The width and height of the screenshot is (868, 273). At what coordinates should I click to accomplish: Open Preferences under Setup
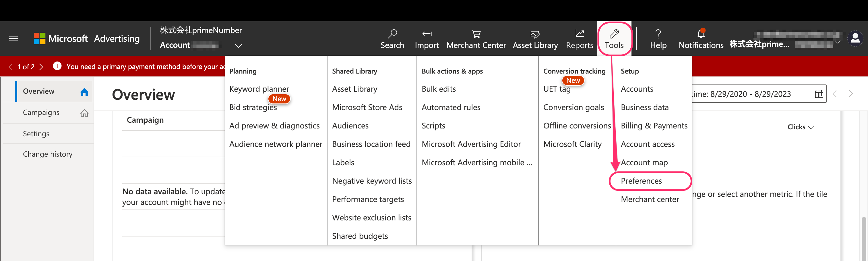641,181
